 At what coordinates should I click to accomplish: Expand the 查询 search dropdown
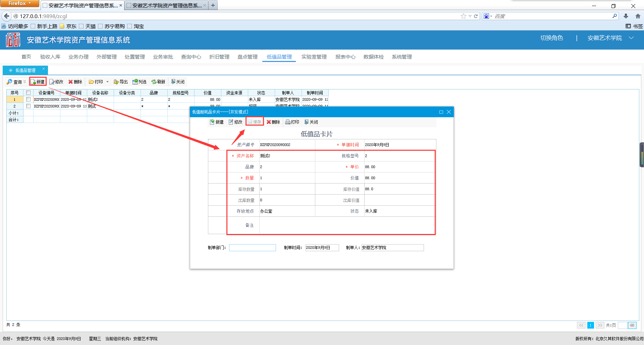tap(24, 82)
